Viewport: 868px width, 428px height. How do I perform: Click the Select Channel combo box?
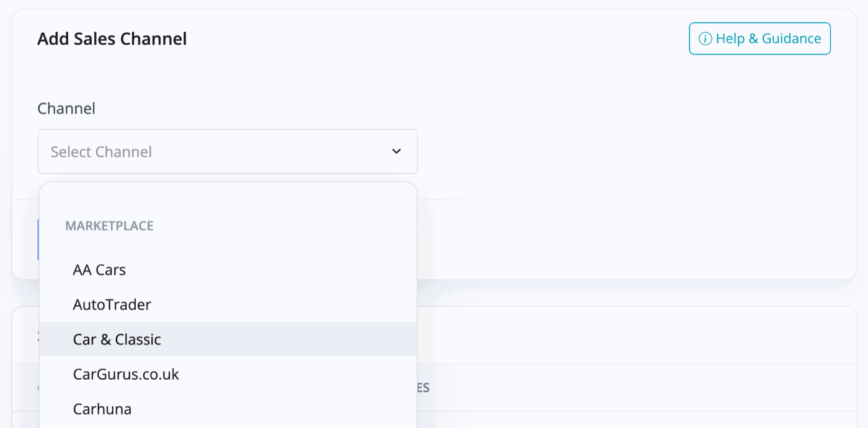(228, 151)
